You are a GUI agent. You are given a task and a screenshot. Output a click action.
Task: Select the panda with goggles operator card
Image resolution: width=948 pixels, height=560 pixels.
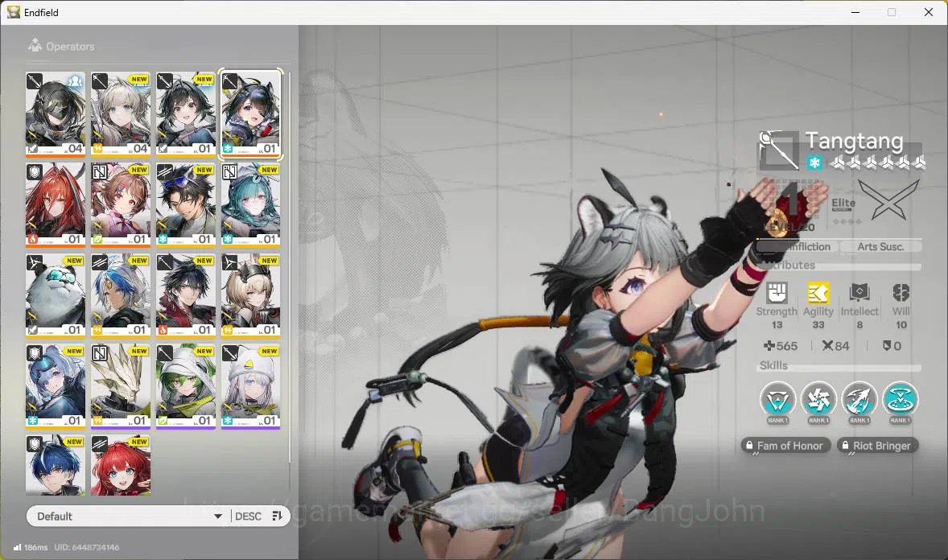56,296
